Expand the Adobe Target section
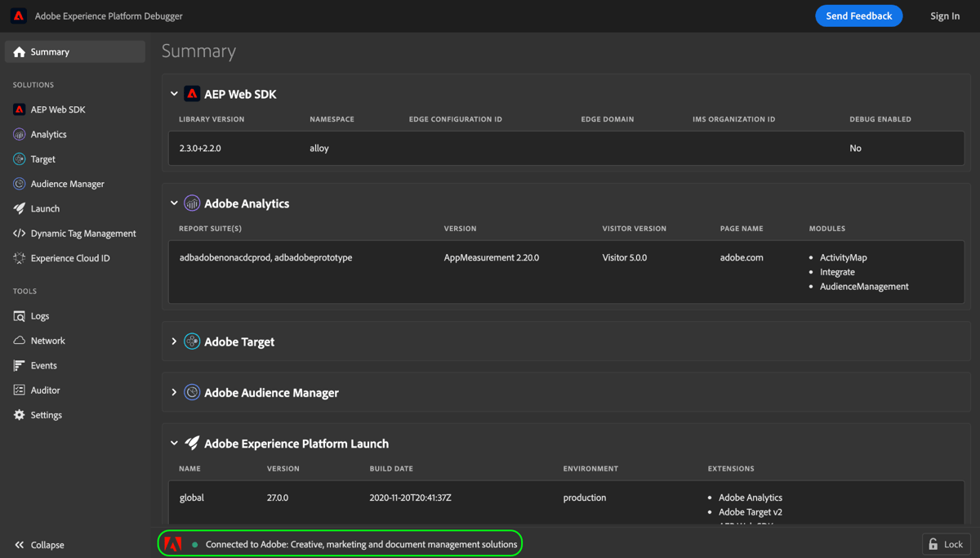The width and height of the screenshot is (980, 558). [174, 341]
